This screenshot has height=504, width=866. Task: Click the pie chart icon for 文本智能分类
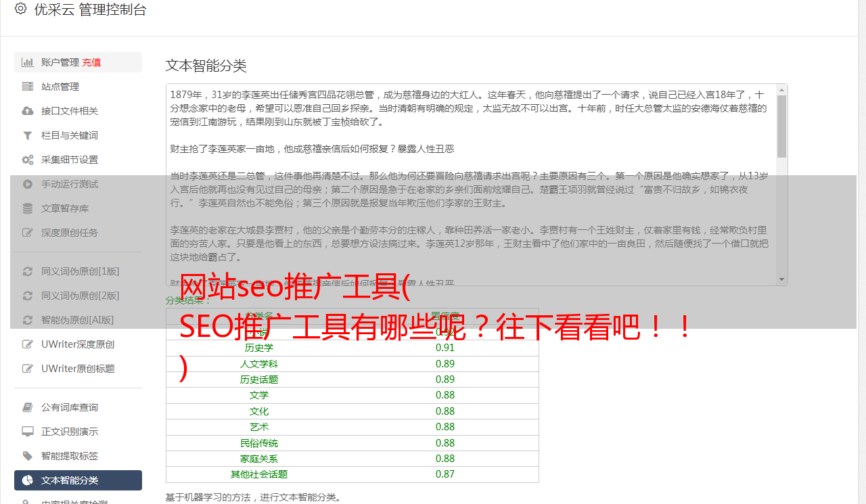tap(28, 480)
